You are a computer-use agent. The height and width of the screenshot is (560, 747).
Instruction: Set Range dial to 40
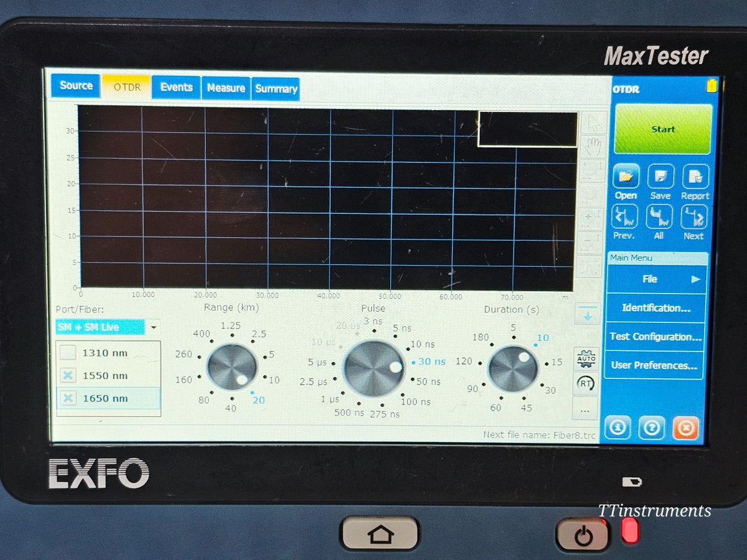231,408
